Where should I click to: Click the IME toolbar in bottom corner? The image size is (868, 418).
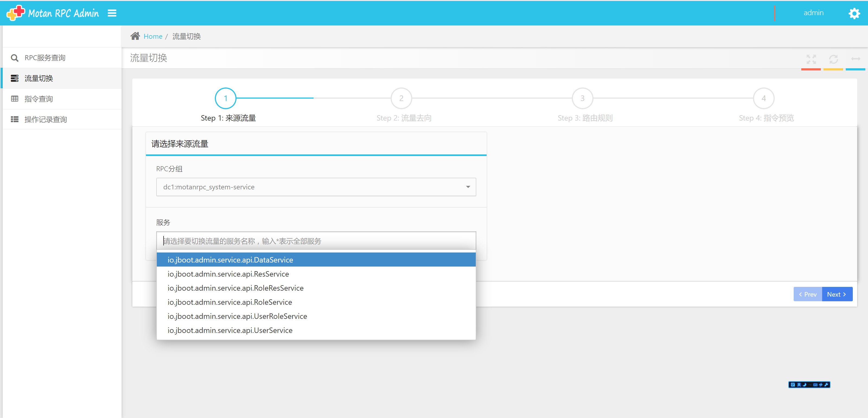tap(809, 384)
